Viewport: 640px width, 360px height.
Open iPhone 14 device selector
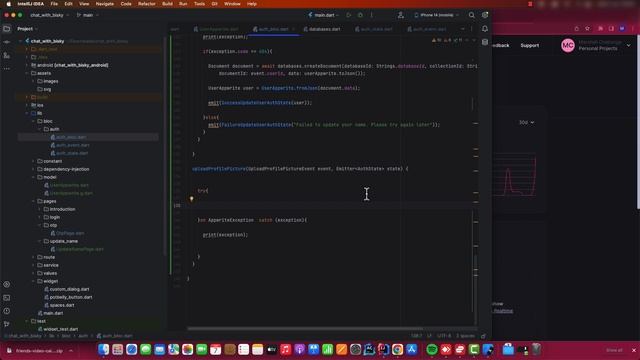436,15
